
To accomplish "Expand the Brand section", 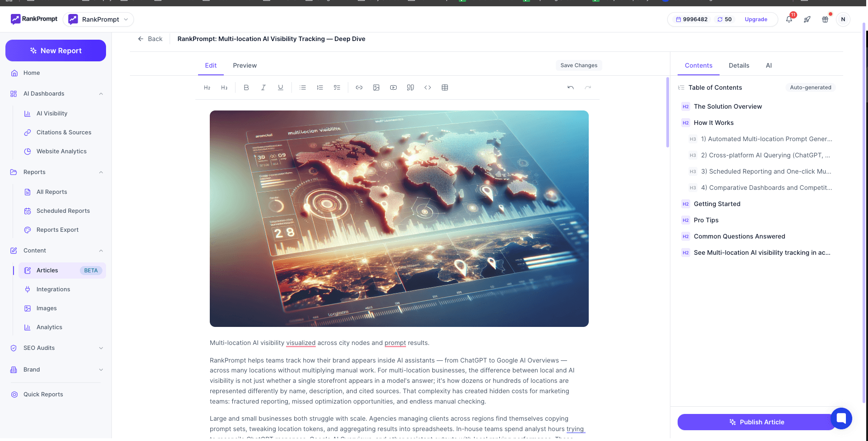I will pyautogui.click(x=101, y=369).
